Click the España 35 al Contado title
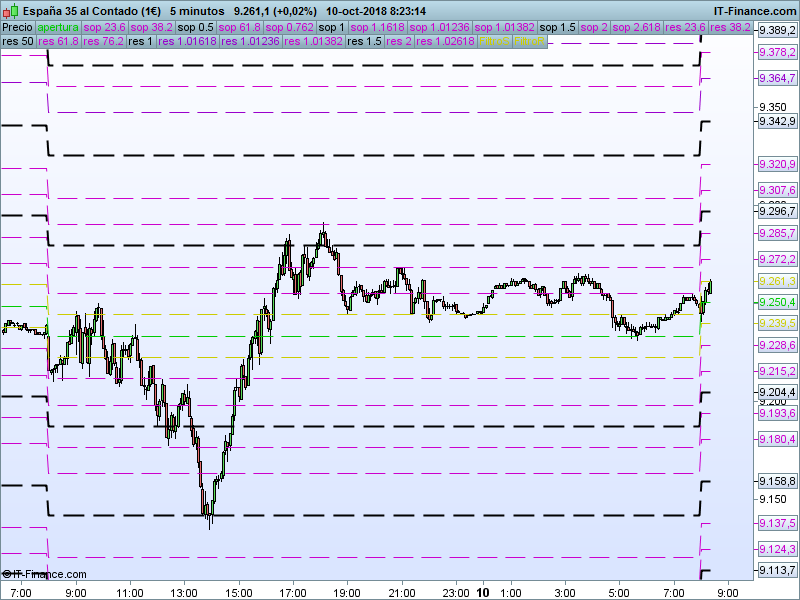The width and height of the screenshot is (800, 600). click(x=92, y=11)
